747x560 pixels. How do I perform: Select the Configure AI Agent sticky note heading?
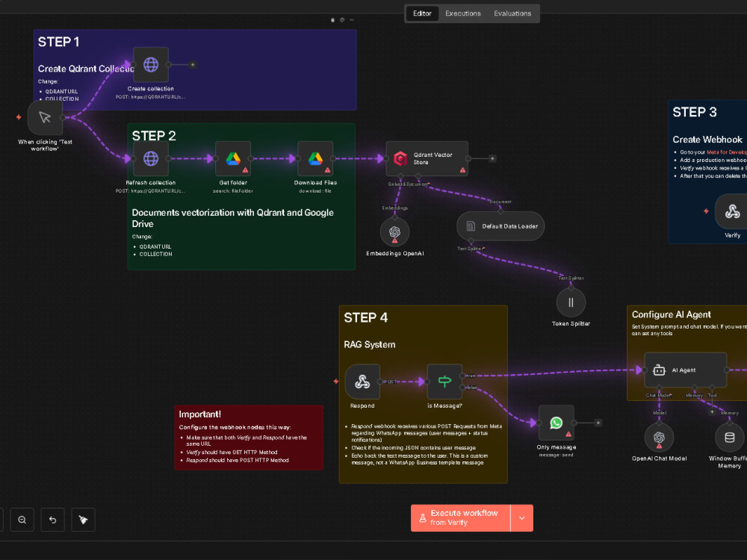click(x=672, y=314)
